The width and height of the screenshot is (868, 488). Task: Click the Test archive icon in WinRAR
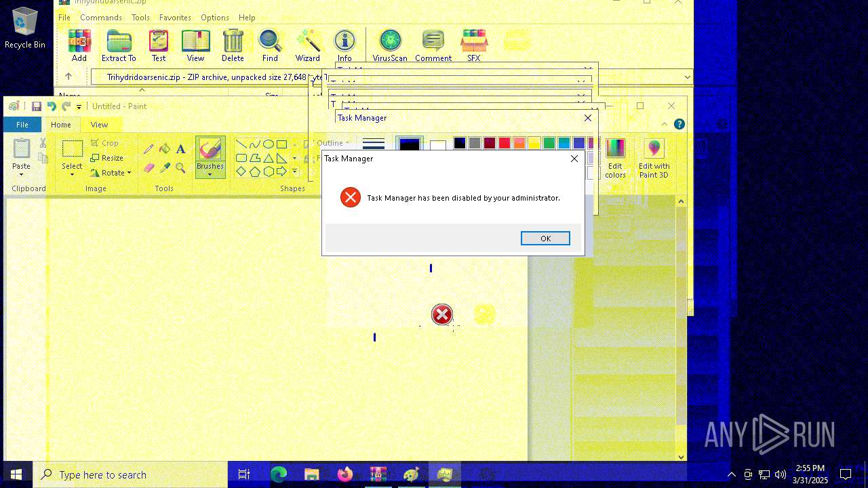159,46
